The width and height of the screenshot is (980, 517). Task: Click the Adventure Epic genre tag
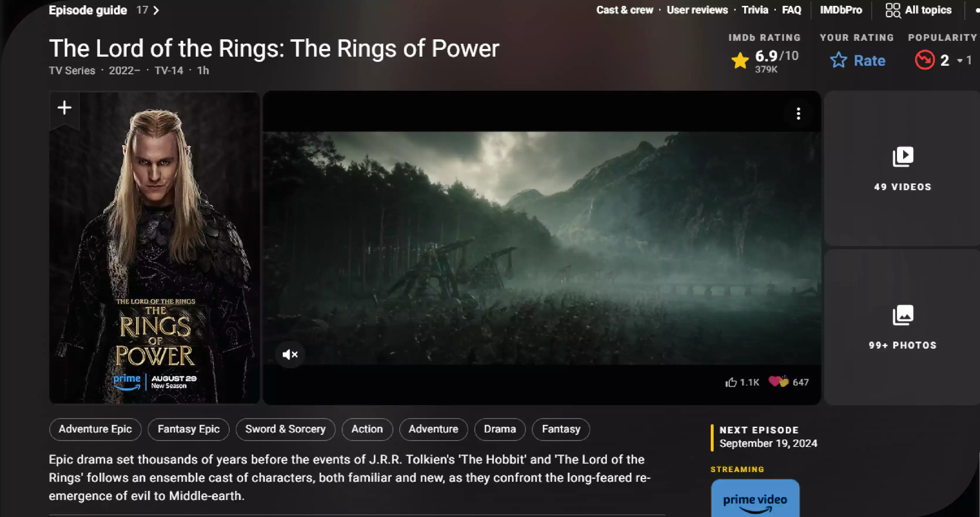95,429
